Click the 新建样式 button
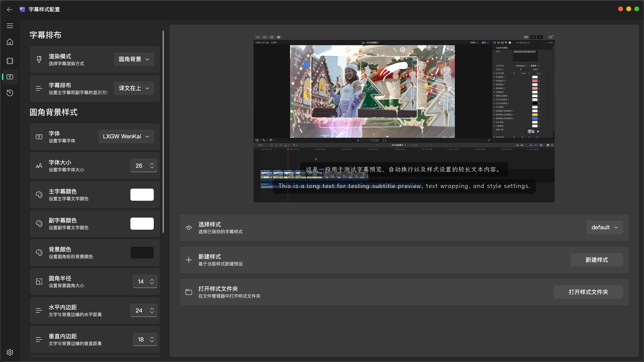The height and width of the screenshot is (362, 644). pos(597,260)
